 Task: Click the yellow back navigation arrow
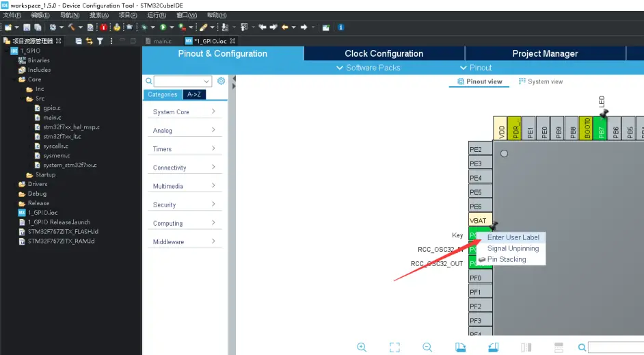point(284,27)
